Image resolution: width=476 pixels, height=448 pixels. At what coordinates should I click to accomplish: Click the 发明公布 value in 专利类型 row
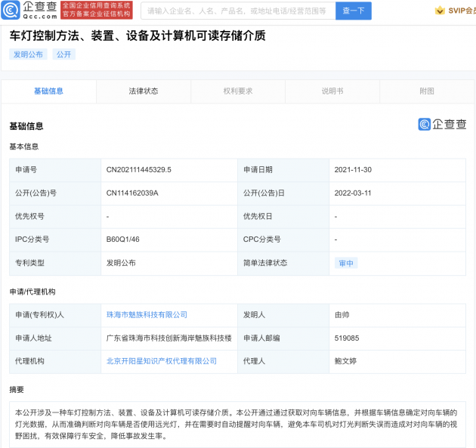pos(121,263)
